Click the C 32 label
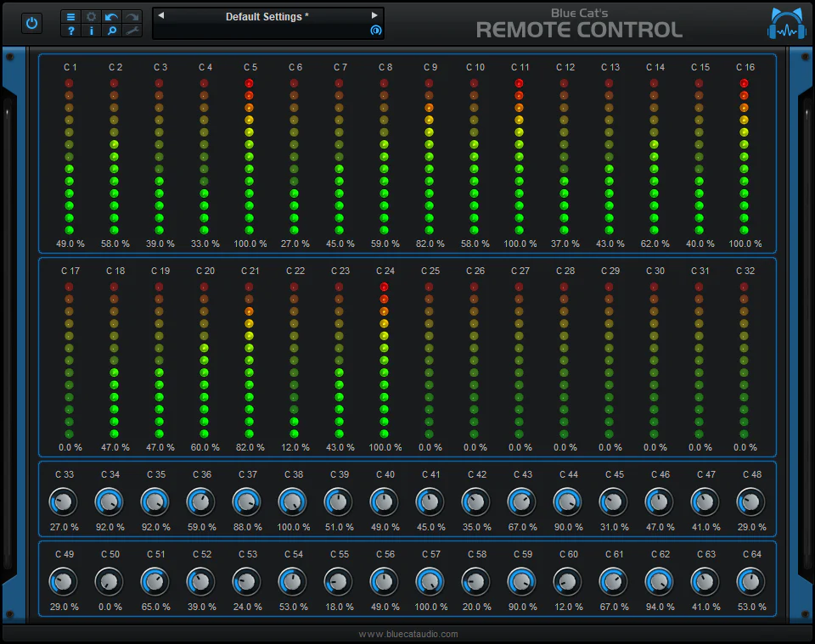This screenshot has width=815, height=644. [x=745, y=271]
